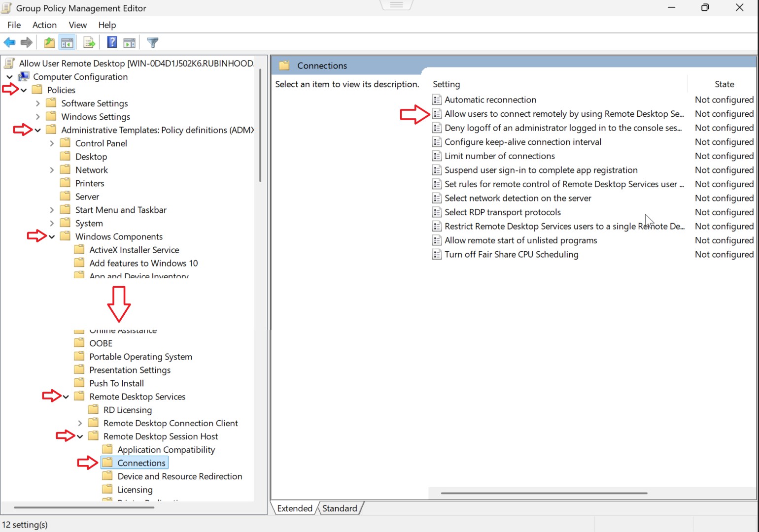The width and height of the screenshot is (759, 532).
Task: Click the Forward arrow toolbar icon
Action: [27, 43]
